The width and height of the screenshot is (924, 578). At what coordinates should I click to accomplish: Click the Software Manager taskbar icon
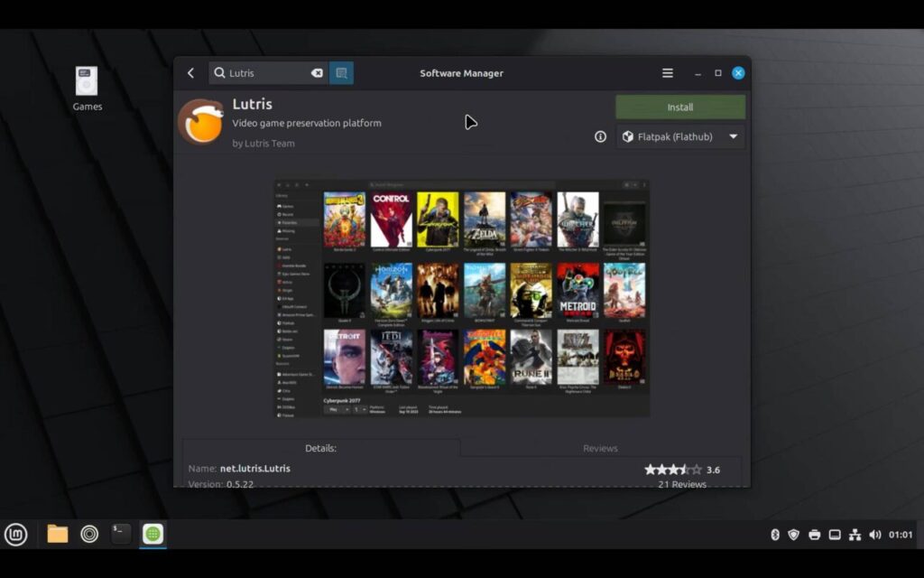pyautogui.click(x=152, y=534)
